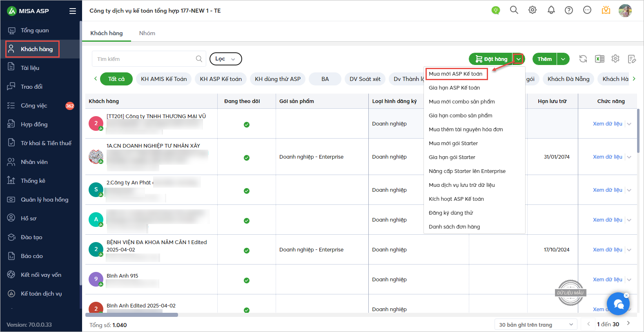Open Kết nối vay vốn
Image resolution: width=644 pixels, height=332 pixels.
click(41, 275)
